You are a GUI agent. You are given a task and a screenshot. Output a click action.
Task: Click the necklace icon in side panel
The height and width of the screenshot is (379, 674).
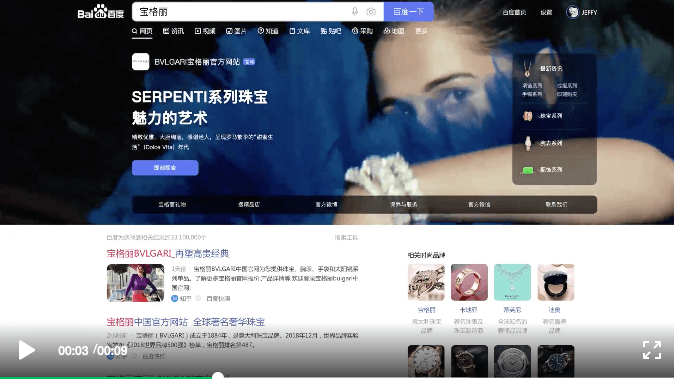tap(527, 69)
